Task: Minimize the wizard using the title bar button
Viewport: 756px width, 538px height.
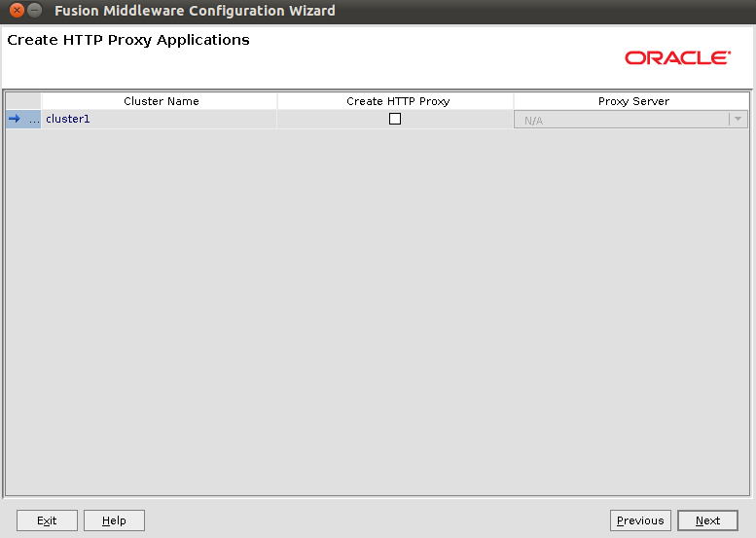Action: click(x=35, y=11)
